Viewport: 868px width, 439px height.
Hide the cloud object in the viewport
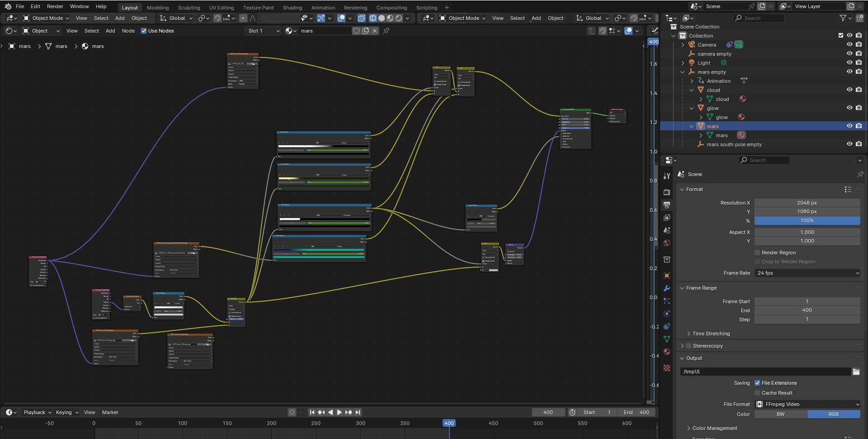(849, 90)
